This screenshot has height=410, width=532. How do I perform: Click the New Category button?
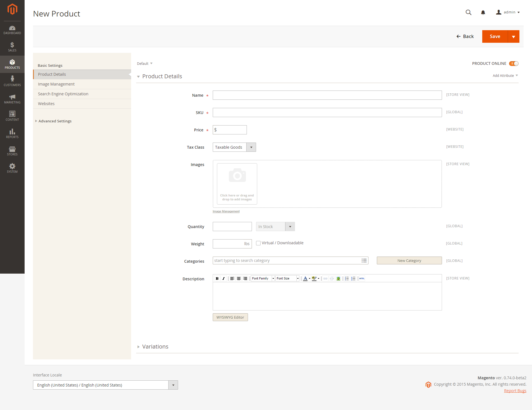tap(409, 260)
